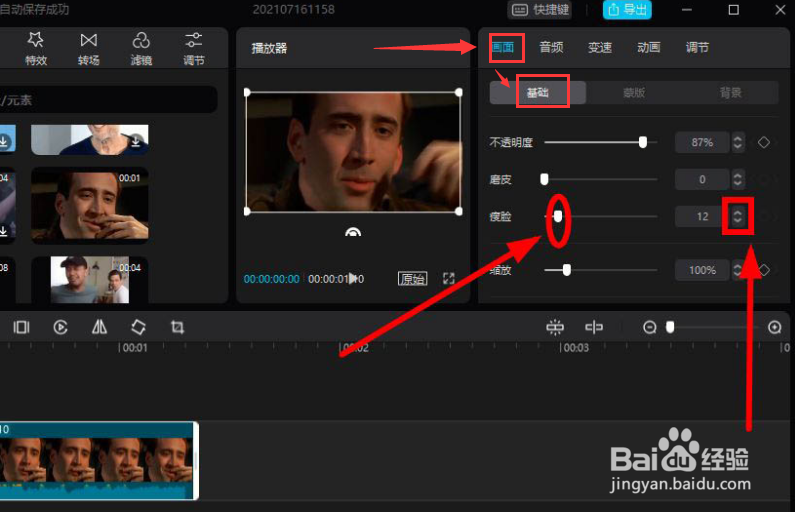Viewport: 795px width, 512px height.
Task: Click the 缩放 100% value field
Action: (702, 270)
